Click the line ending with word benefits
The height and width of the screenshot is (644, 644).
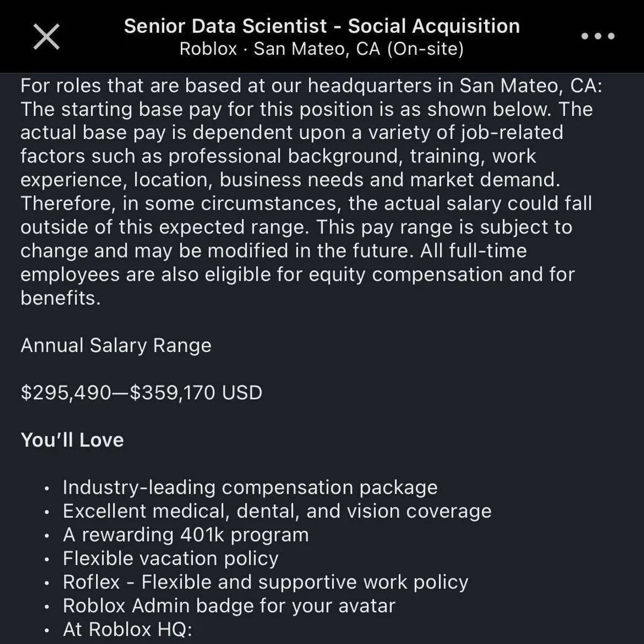point(61,298)
